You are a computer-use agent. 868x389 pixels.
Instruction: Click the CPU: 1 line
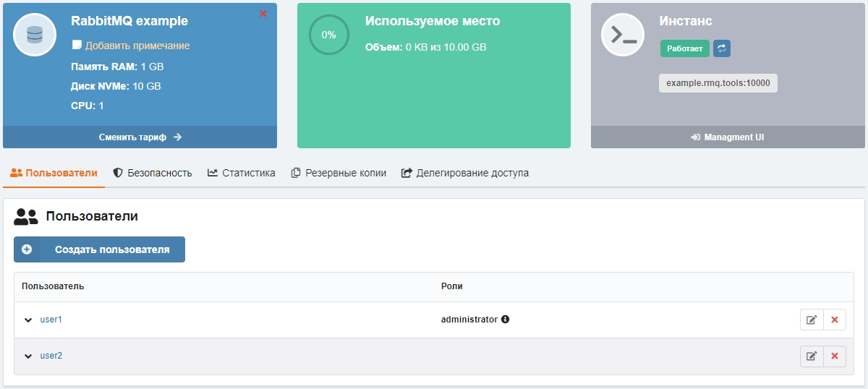(88, 106)
